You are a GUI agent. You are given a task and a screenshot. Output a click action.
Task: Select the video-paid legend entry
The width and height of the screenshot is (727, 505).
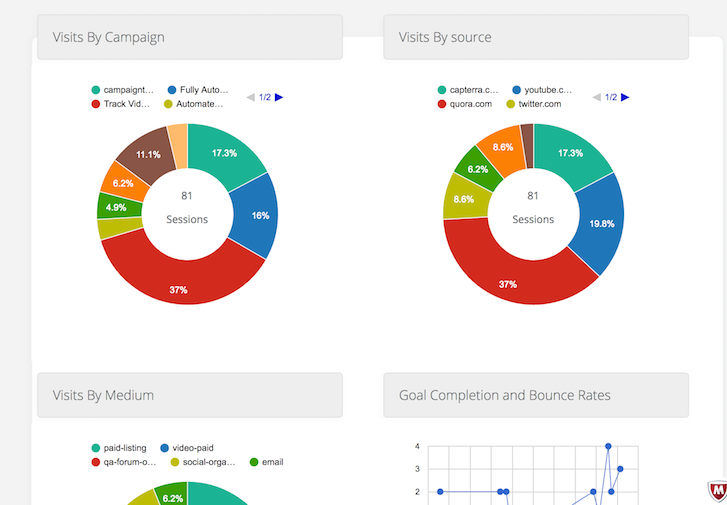tap(187, 448)
